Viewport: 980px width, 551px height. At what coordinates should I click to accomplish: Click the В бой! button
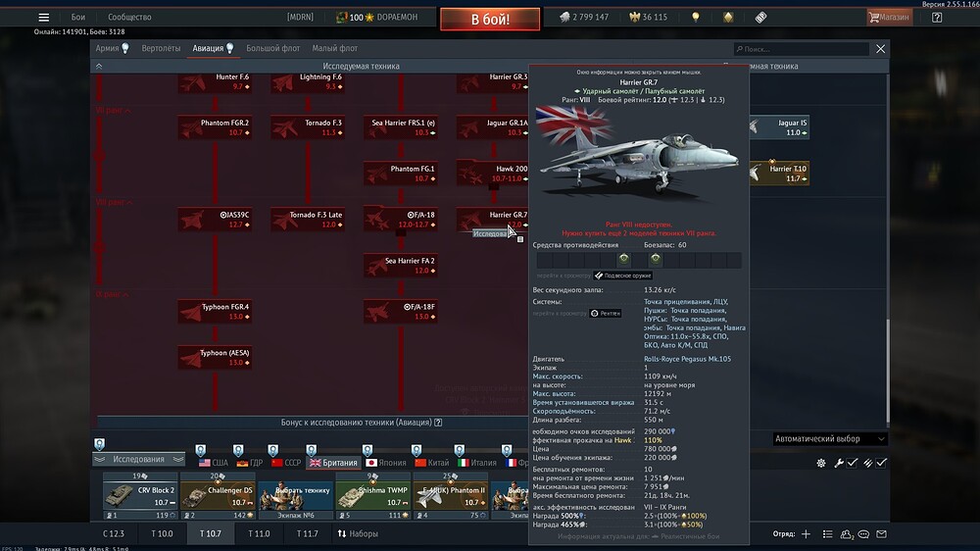(490, 20)
